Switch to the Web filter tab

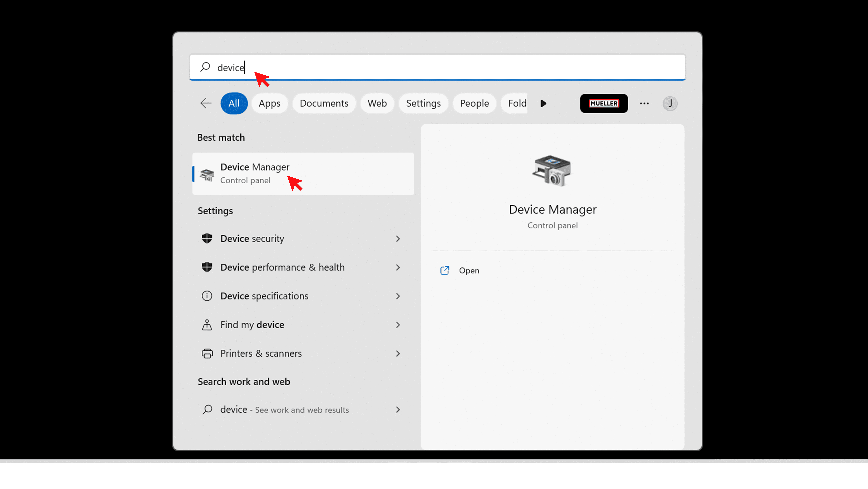(377, 103)
